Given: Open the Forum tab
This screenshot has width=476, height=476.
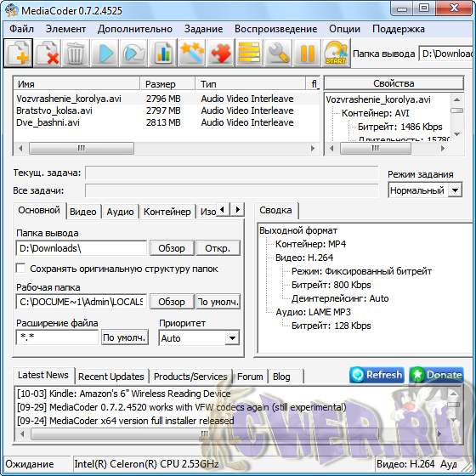Looking at the screenshot, I should tap(250, 377).
